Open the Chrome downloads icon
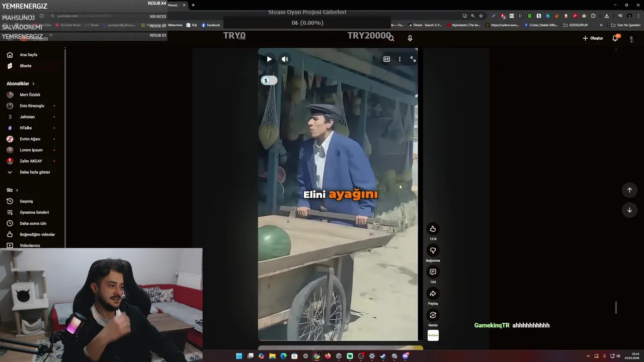 (x=607, y=16)
